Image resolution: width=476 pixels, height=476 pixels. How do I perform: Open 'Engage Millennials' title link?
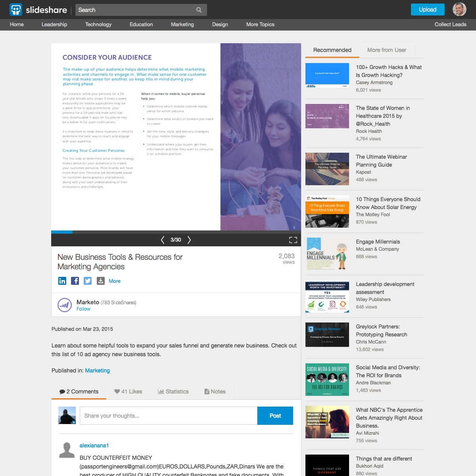point(378,242)
